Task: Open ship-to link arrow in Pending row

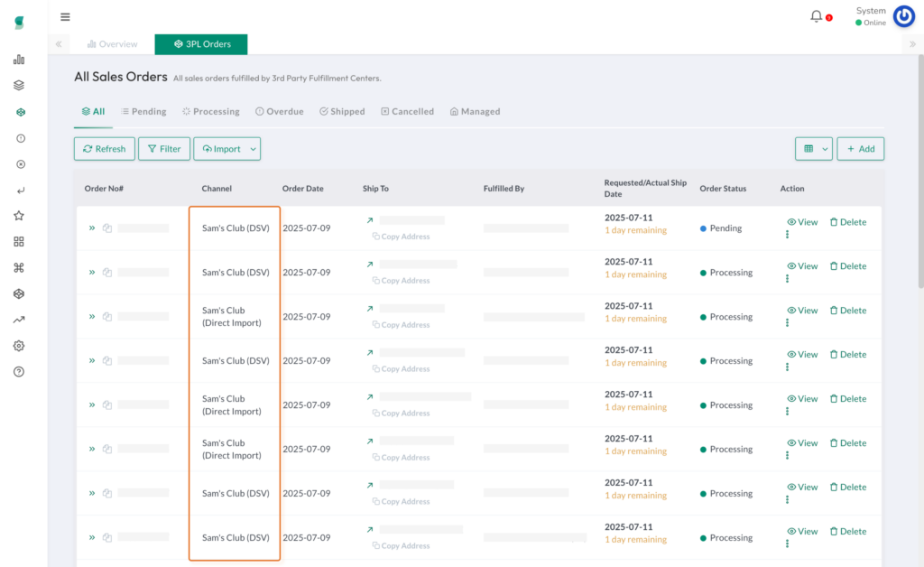Action: point(370,220)
